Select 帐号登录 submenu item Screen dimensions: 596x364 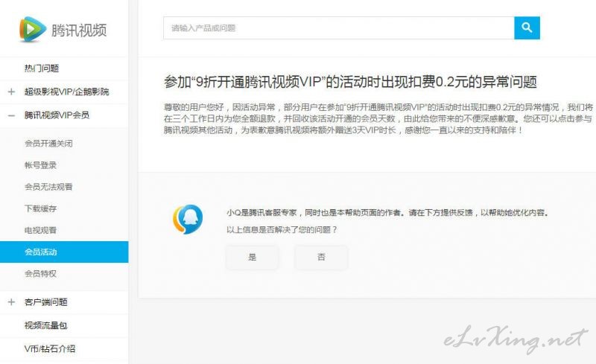click(41, 165)
